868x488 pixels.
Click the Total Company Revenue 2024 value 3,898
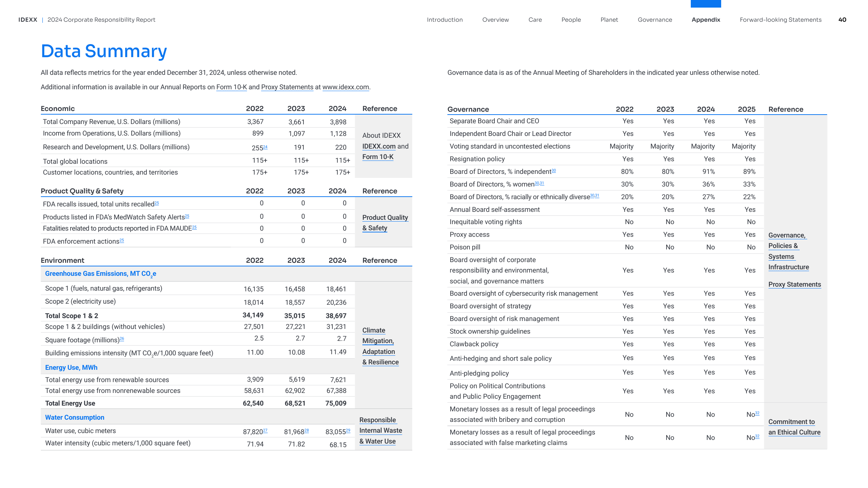338,122
